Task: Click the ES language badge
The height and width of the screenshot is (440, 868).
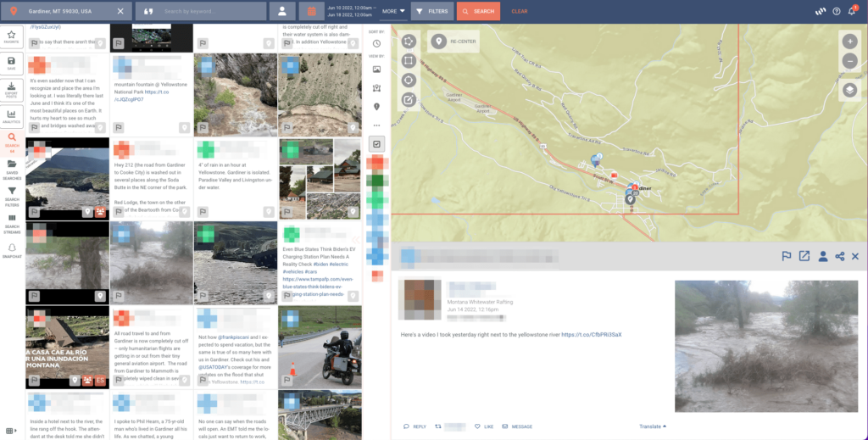Action: tap(100, 381)
